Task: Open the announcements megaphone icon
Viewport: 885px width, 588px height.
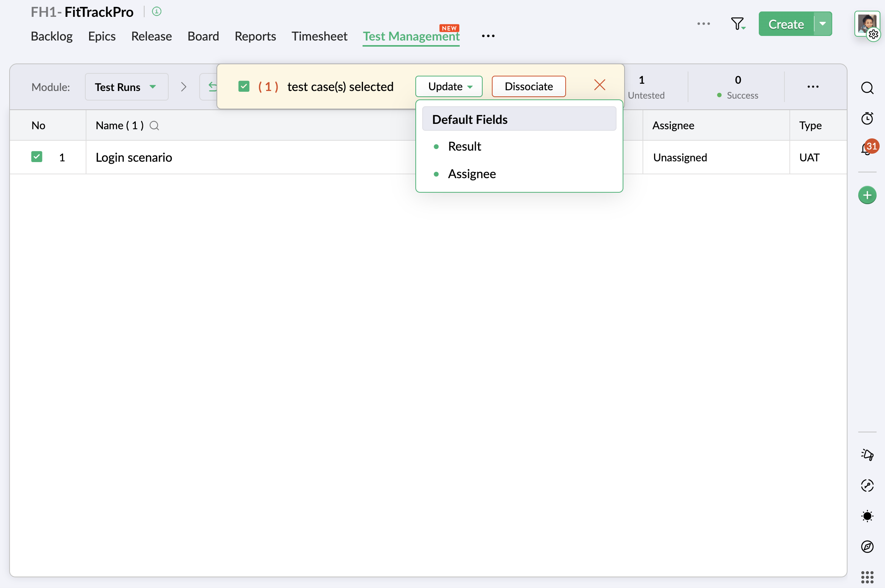Action: coord(867,455)
